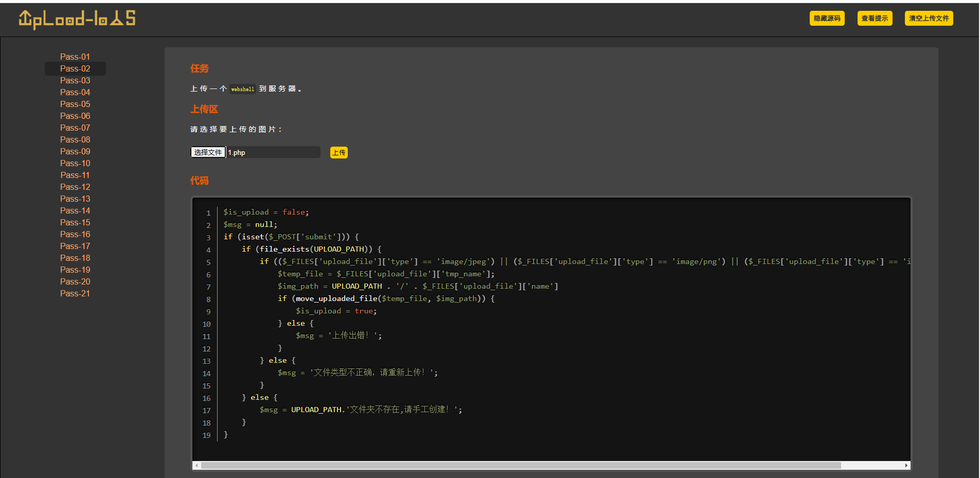Click the 'image/jpeg' type check line
Screen dimensions: 980x478
coord(585,261)
